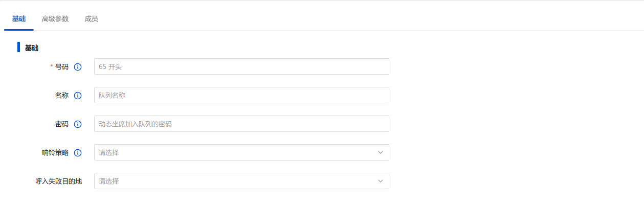View the 密码 help info icon

(78, 124)
